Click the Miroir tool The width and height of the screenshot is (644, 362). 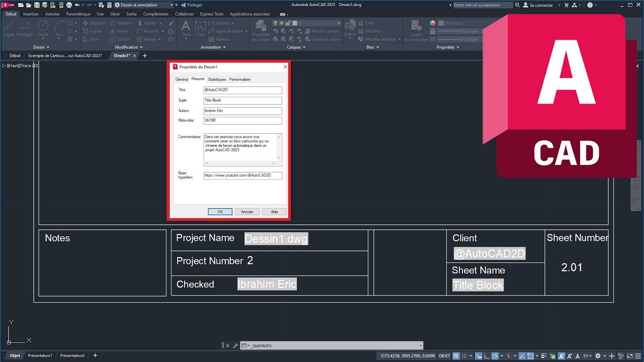point(119,31)
